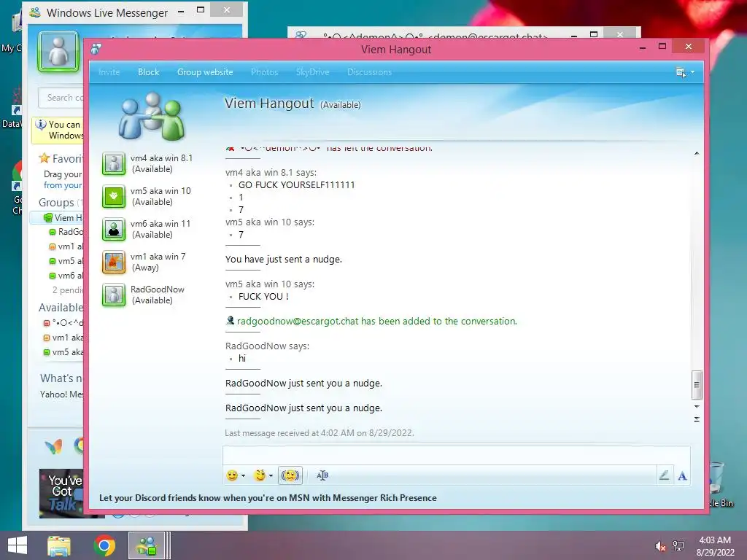
Task: Open File Explorer from taskbar
Action: coord(59,545)
